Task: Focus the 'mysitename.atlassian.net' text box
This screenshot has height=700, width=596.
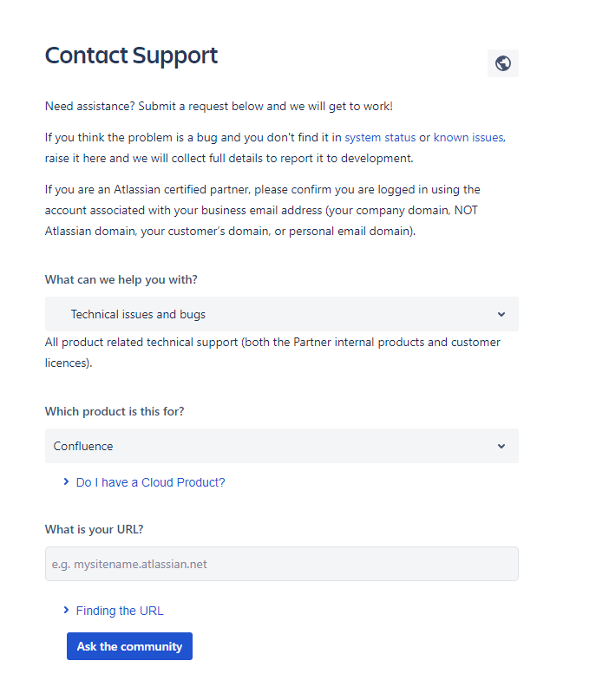Action: [281, 564]
